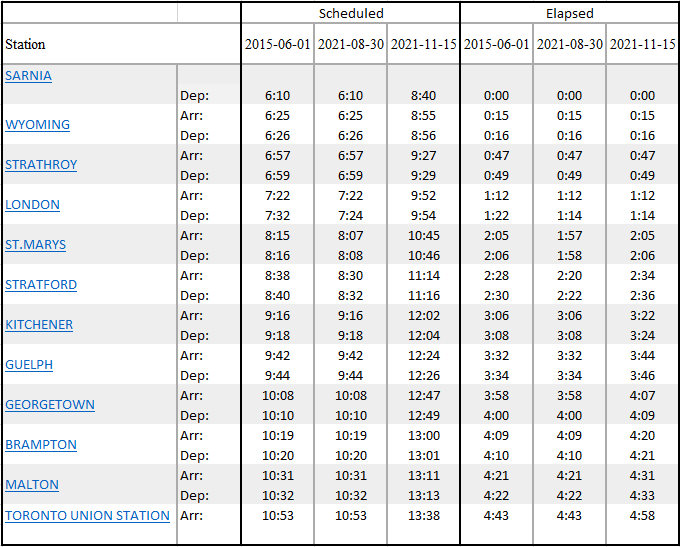Click the Scheduled column group header
The image size is (680, 547).
pos(350,13)
